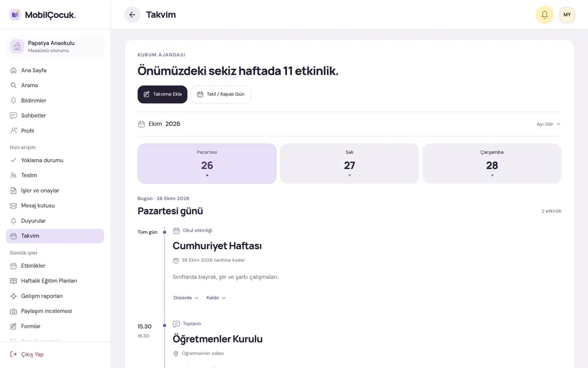Click the chat icon beside Sohbetler
The image size is (588, 368).
click(14, 116)
